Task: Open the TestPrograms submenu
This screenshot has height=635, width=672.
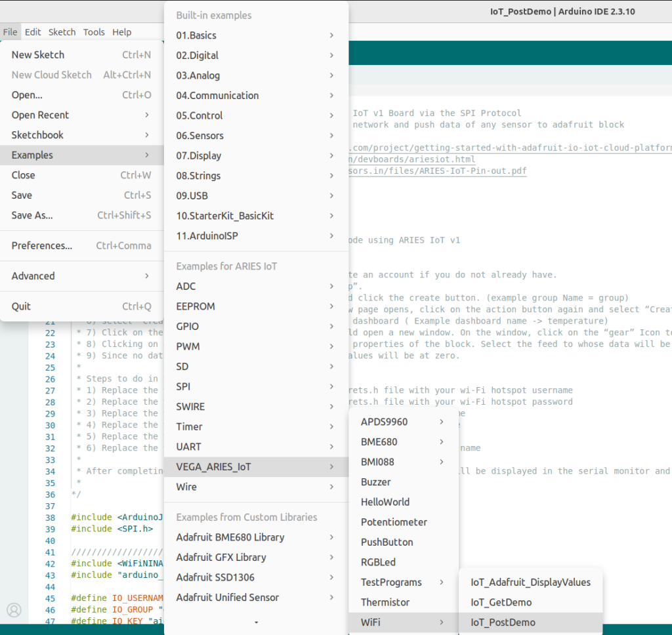Action: 404,582
